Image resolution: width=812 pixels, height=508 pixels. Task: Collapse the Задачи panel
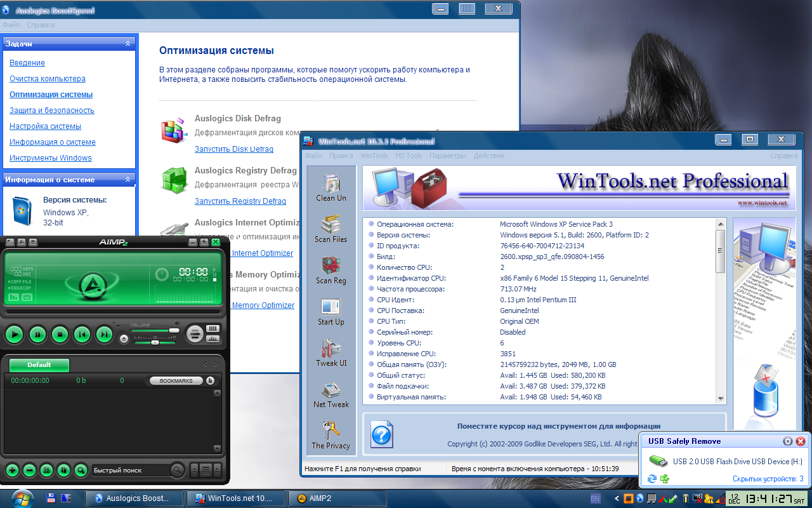128,44
